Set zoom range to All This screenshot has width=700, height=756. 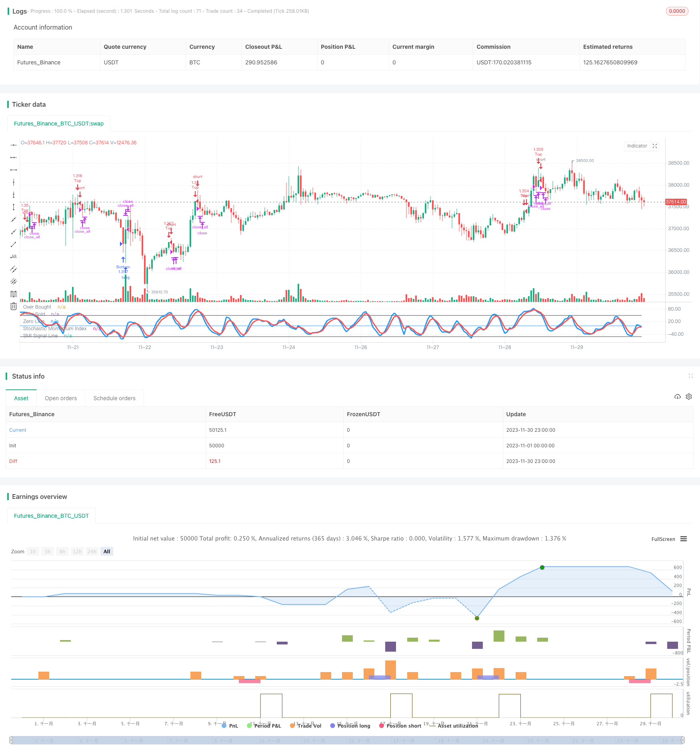(x=107, y=551)
